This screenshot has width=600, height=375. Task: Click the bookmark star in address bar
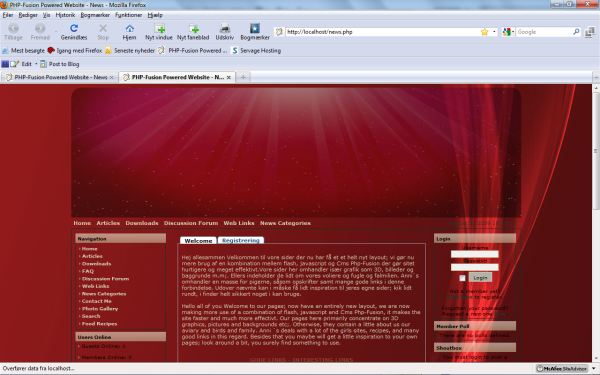pos(484,32)
